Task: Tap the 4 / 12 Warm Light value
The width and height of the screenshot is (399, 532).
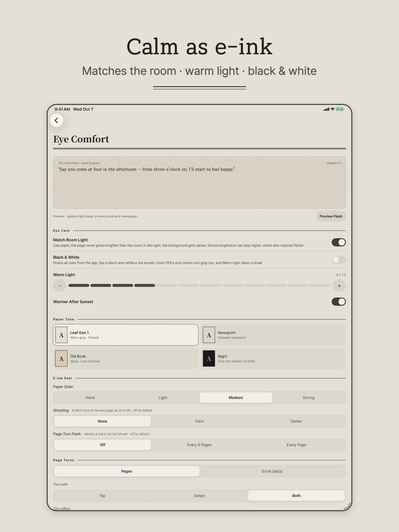Action: click(x=341, y=275)
